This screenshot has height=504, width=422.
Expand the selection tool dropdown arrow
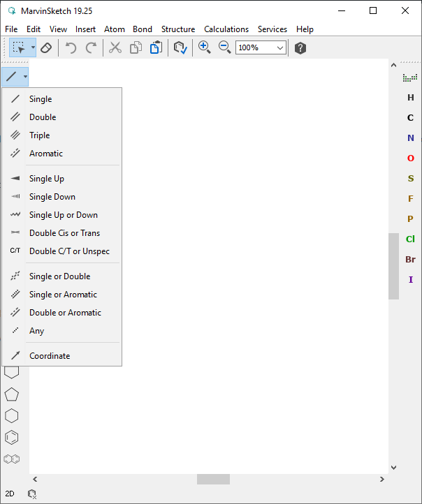pyautogui.click(x=32, y=48)
